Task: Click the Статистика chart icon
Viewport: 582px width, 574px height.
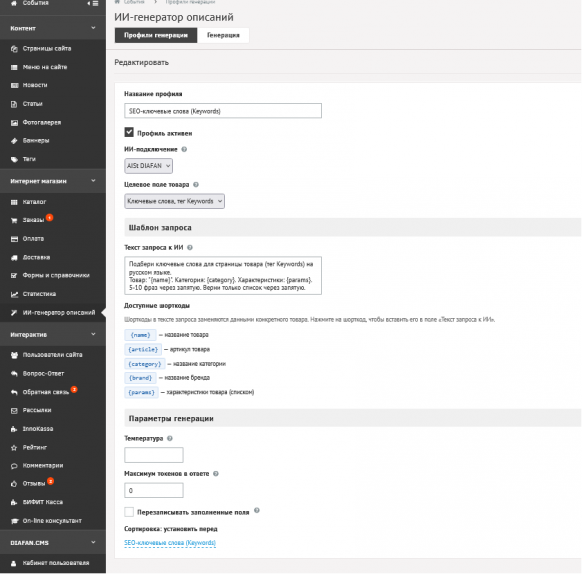Action: point(14,294)
